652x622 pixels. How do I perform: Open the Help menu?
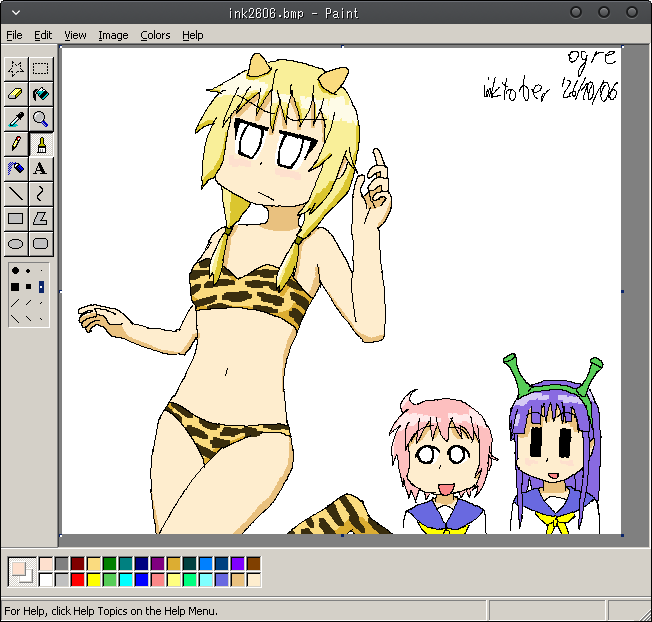point(193,35)
